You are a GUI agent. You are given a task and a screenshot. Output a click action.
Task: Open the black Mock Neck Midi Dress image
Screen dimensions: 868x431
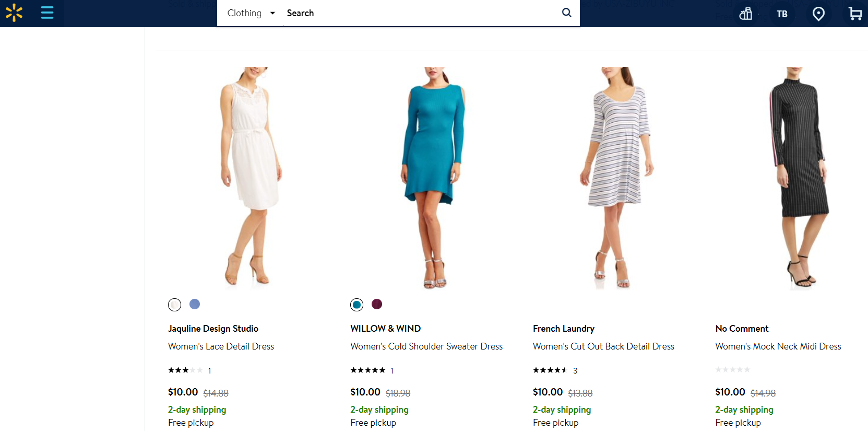(x=799, y=178)
